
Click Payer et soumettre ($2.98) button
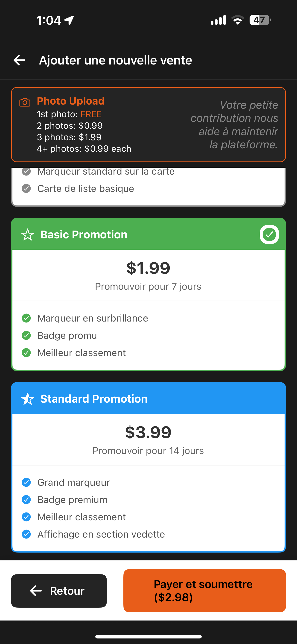tap(204, 591)
